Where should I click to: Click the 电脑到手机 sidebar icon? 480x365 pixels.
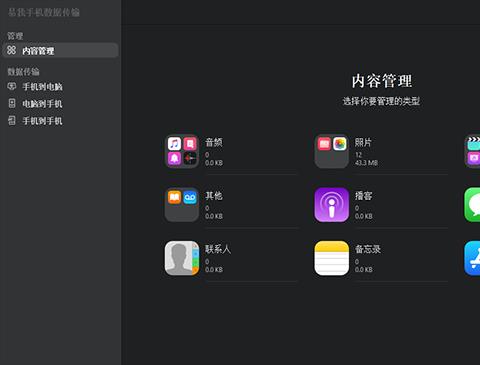12,103
